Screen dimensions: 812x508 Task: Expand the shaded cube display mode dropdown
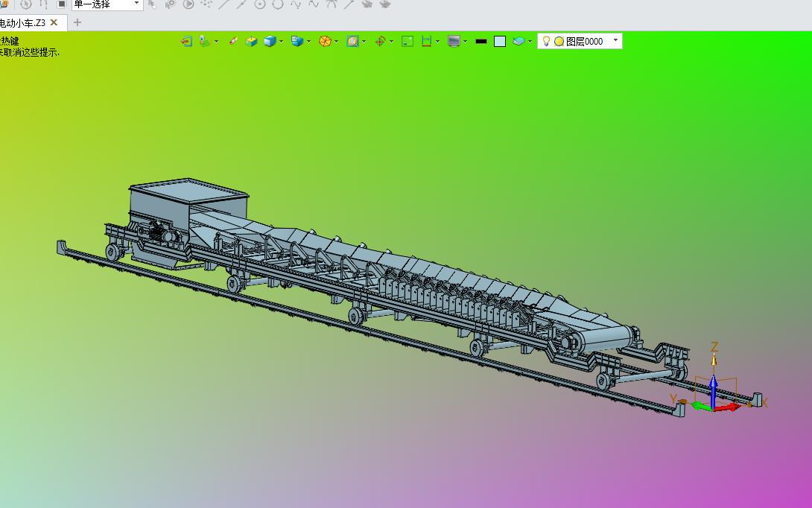coord(281,42)
